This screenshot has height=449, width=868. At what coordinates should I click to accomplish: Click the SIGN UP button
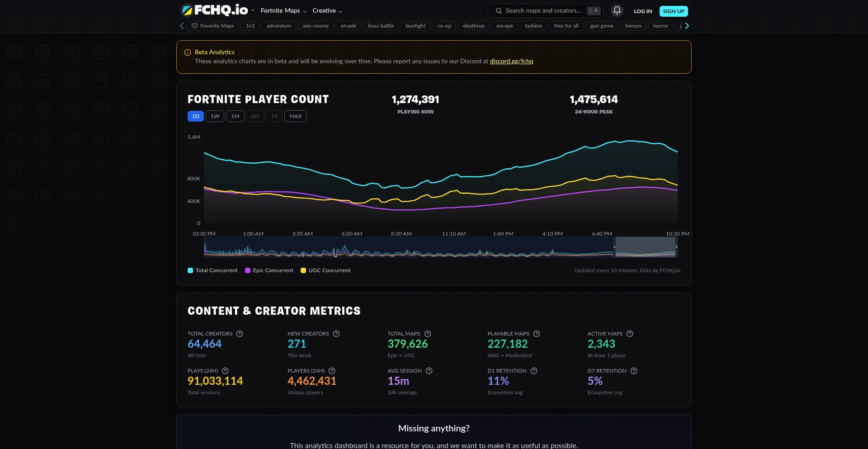pos(674,11)
